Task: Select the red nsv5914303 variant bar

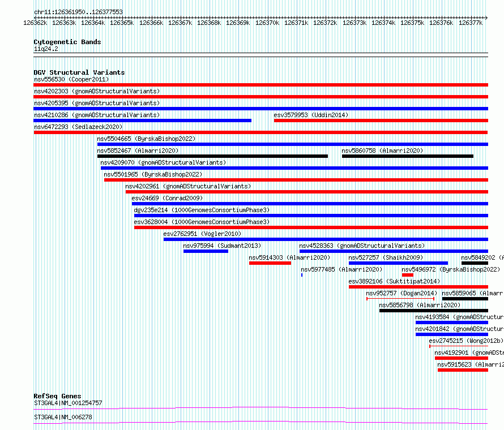Action: 270,263
